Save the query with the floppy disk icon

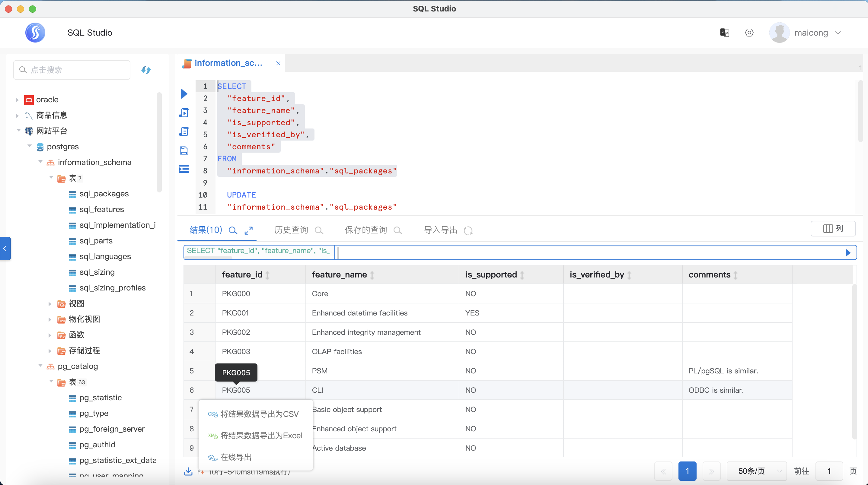[x=184, y=150]
